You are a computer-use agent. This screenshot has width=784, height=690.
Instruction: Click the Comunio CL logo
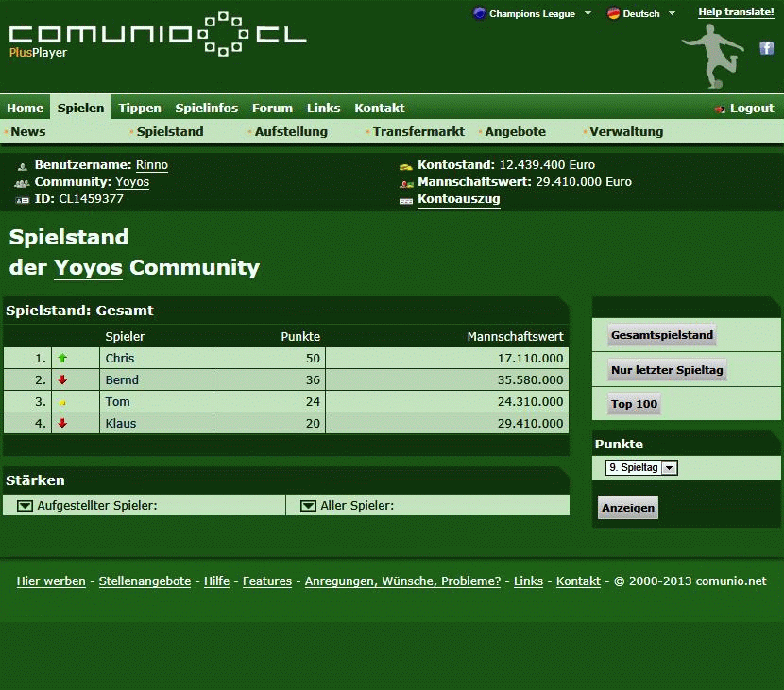tap(158, 35)
